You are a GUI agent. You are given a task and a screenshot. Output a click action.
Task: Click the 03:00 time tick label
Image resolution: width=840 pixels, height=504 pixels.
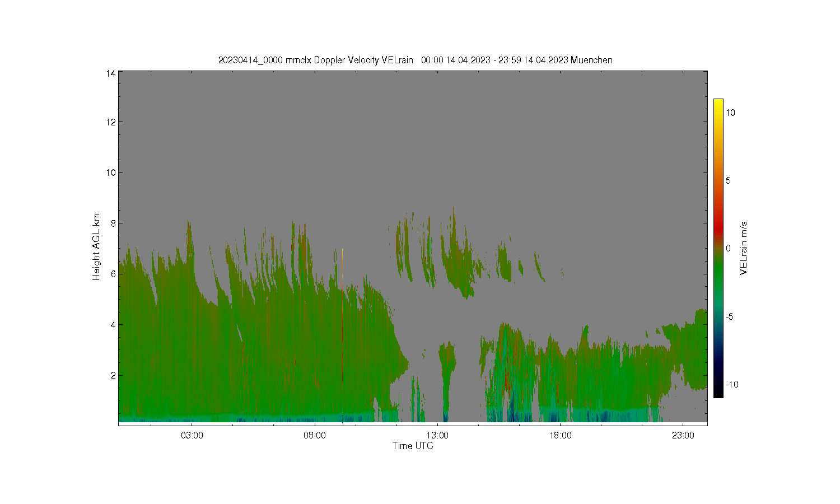click(x=192, y=436)
